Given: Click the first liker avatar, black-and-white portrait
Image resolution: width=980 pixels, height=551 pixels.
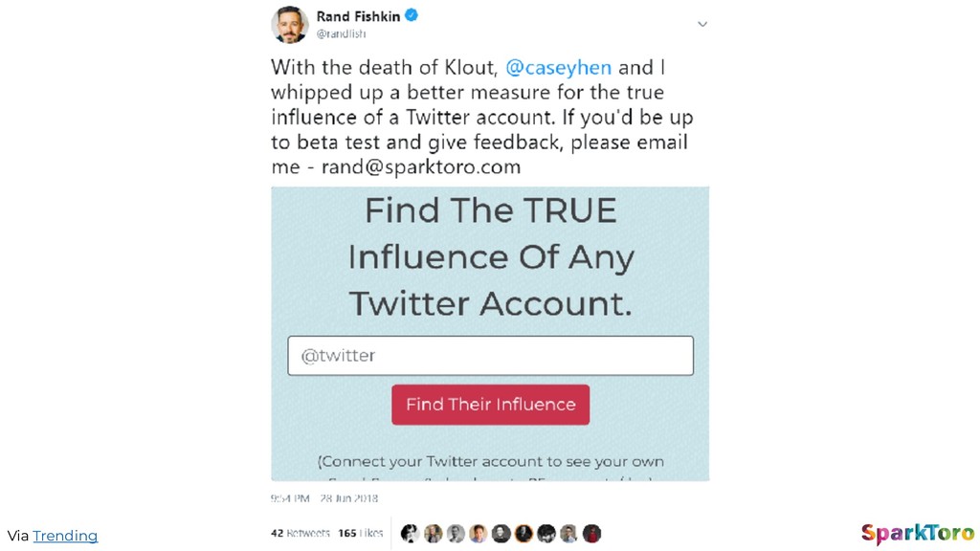Looking at the screenshot, I should click(410, 533).
